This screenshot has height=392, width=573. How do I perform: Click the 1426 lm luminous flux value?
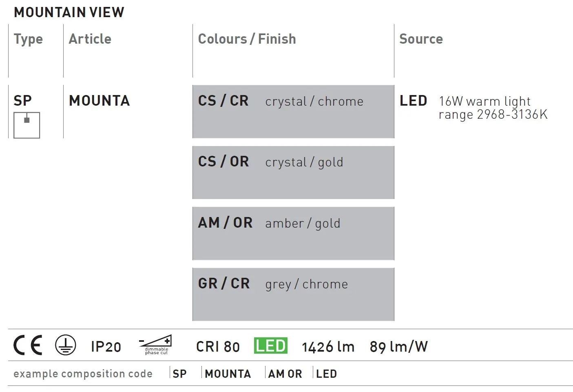pos(328,347)
